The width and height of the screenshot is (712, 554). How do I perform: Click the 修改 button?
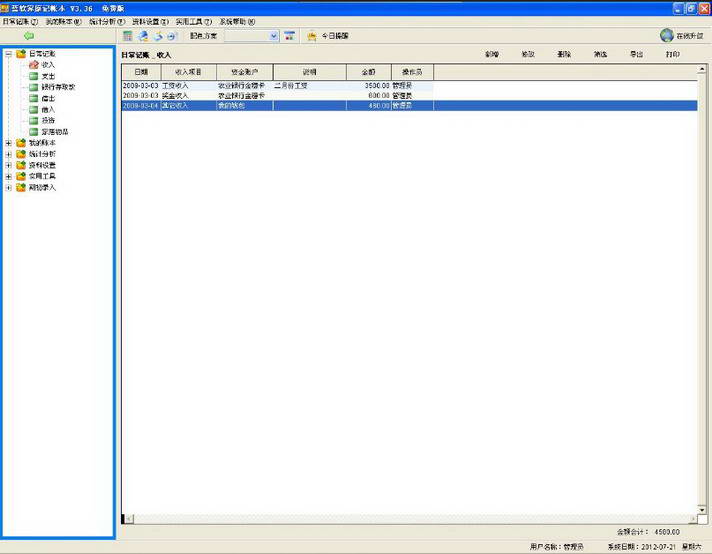coord(528,54)
